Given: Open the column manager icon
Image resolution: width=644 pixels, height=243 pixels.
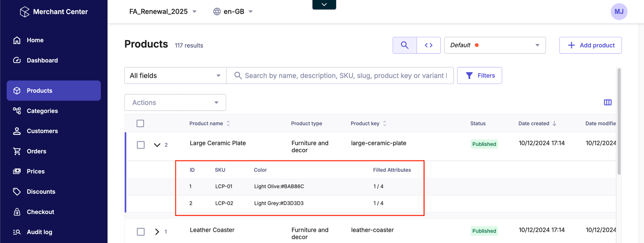Looking at the screenshot, I should 607,103.
